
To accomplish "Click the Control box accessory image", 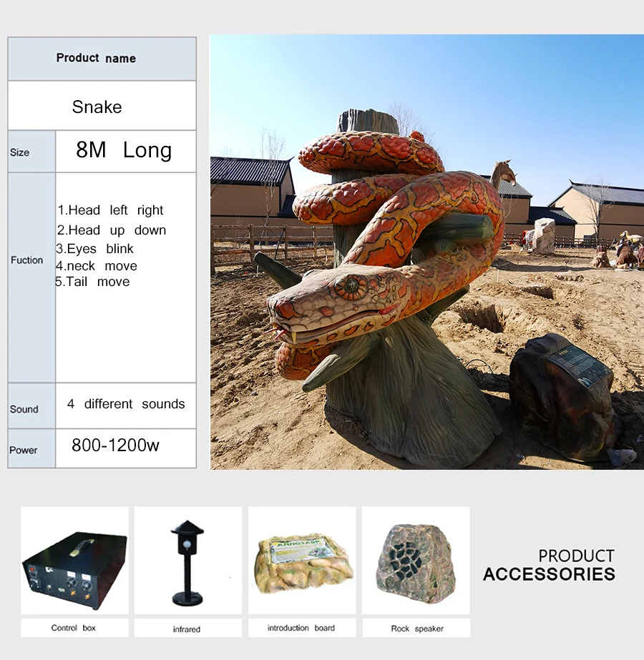I will pos(74,561).
